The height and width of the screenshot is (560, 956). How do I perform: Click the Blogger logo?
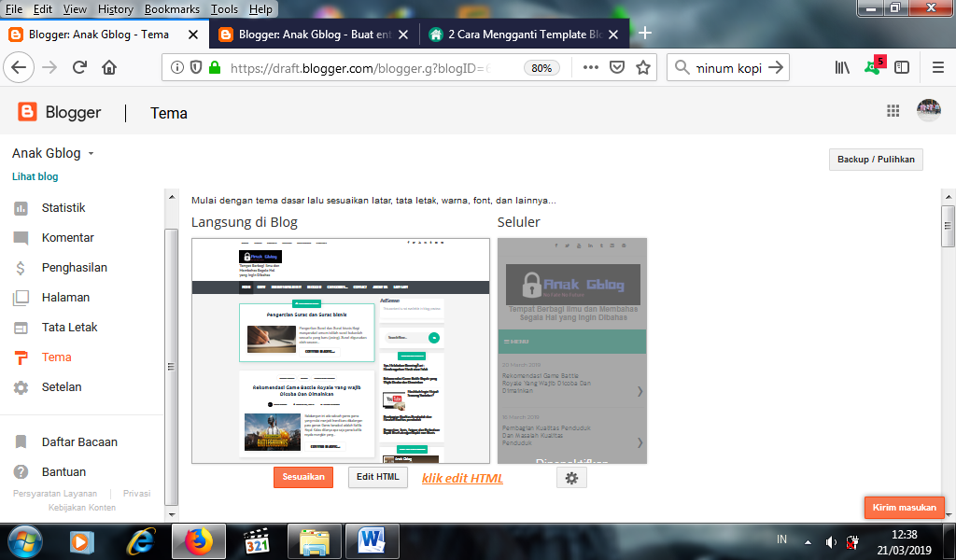[59, 112]
